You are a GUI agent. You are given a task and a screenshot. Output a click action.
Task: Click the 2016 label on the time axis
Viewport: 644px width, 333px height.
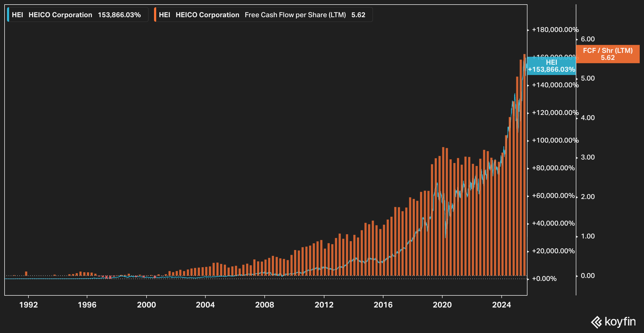383,305
